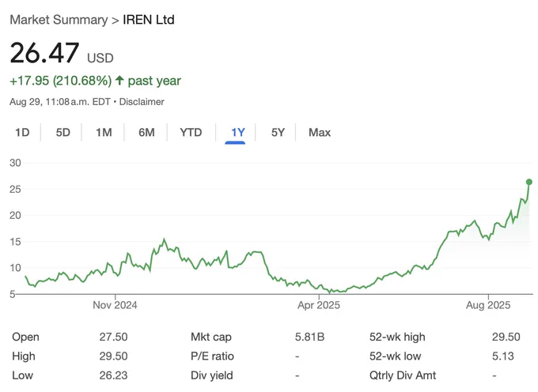538x392 pixels.
Task: Switch chart to 1D range
Action: 22,132
